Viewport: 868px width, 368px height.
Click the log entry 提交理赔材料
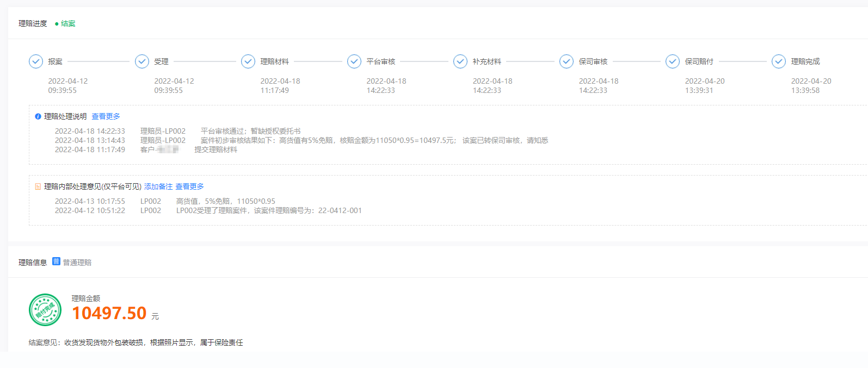click(216, 149)
